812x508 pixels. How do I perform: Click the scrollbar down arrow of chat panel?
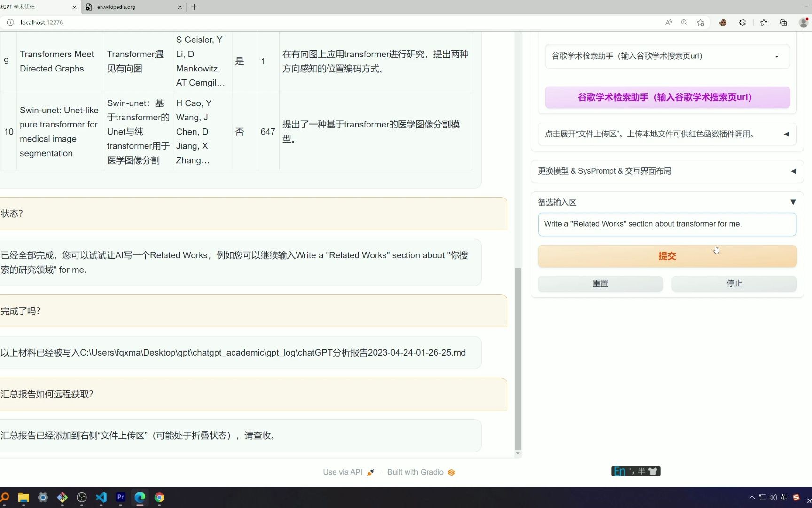coord(518,454)
